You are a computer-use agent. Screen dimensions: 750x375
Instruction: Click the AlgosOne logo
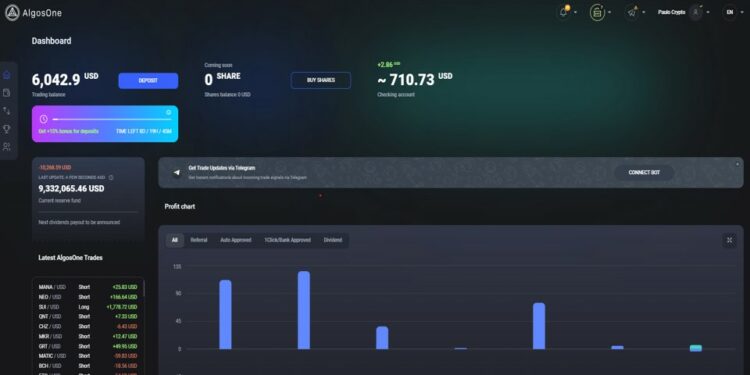coord(33,12)
